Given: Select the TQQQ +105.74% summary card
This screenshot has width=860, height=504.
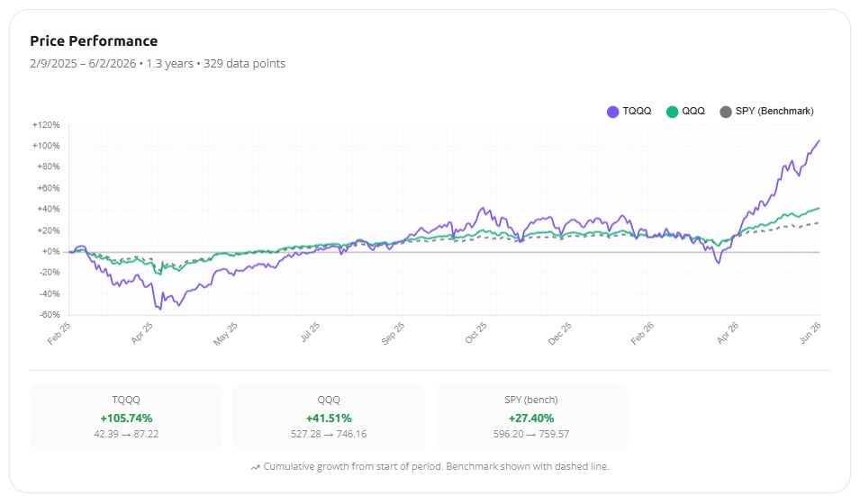Looking at the screenshot, I should (126, 417).
